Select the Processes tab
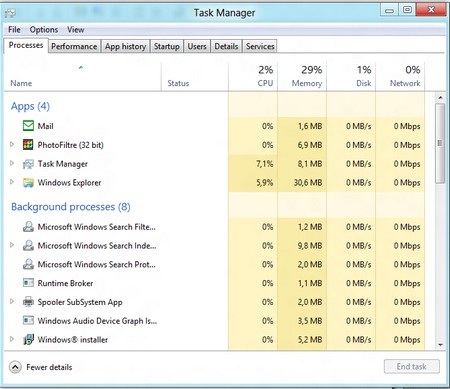The height and width of the screenshot is (389, 450). click(x=26, y=45)
